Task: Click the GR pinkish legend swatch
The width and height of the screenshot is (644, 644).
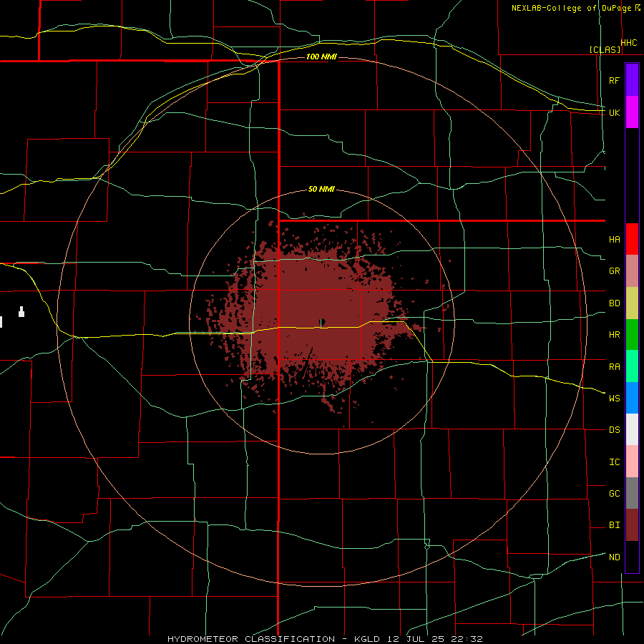Action: point(632,271)
